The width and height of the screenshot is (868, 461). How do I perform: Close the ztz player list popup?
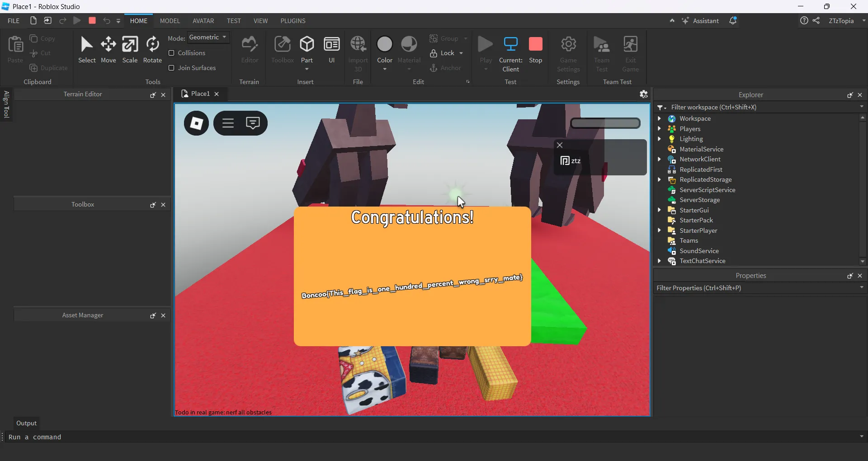coord(560,145)
